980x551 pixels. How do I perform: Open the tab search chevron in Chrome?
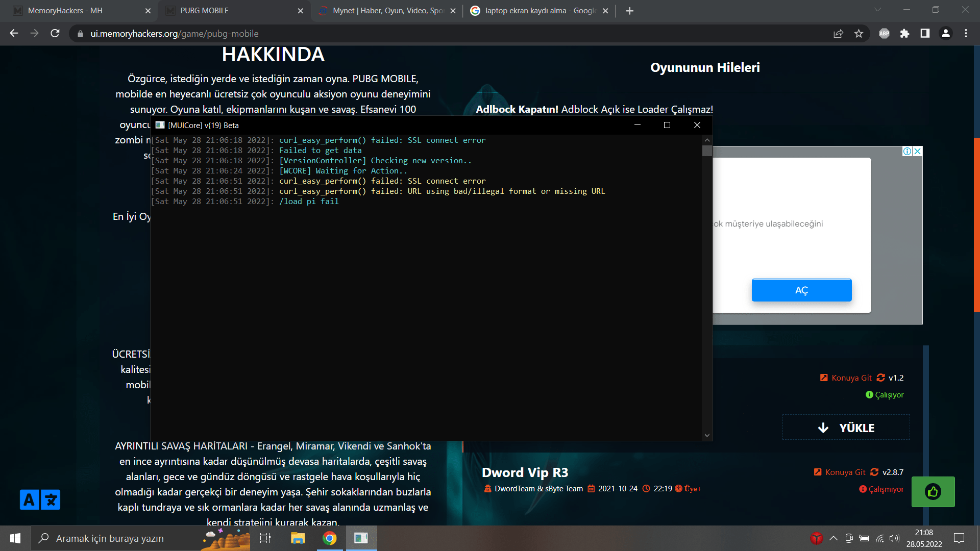coord(877,10)
